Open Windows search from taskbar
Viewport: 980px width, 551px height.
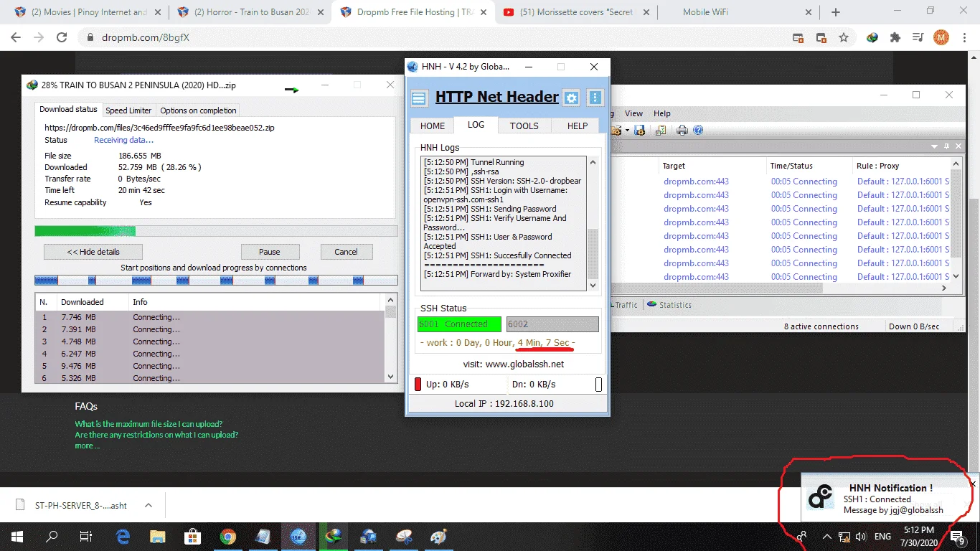[52, 535]
